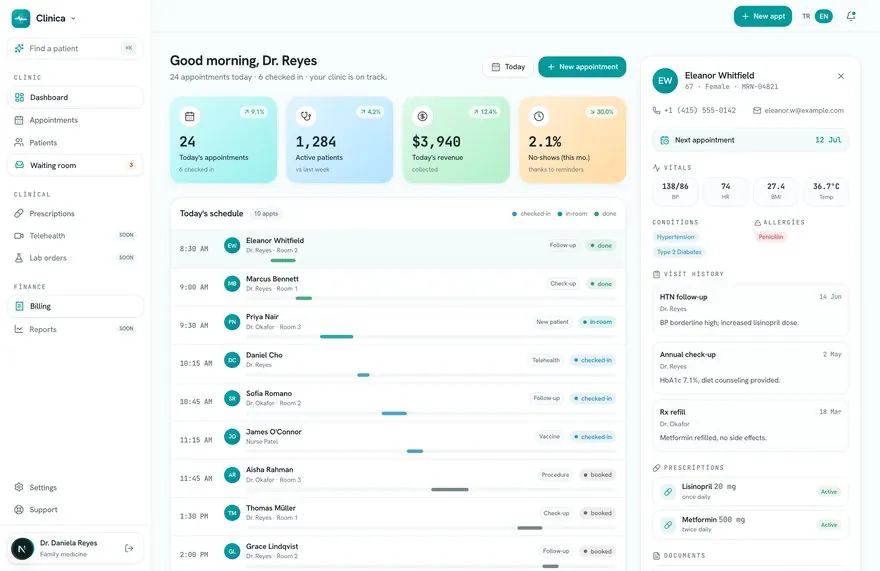Viewport: 880px width, 571px height.
Task: Click the New appt button in top bar
Action: [763, 16]
